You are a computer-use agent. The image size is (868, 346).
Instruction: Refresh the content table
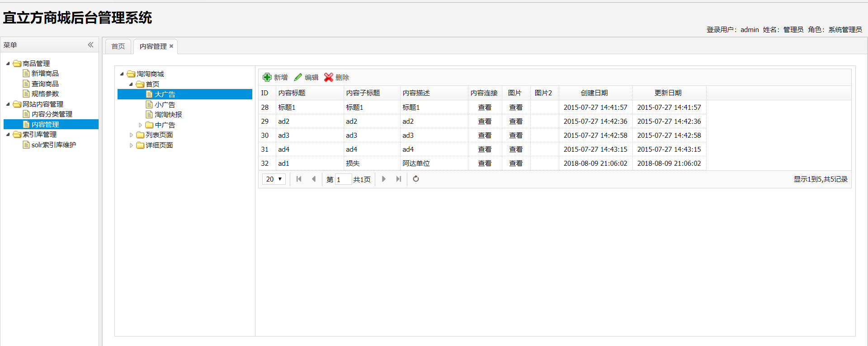[416, 179]
